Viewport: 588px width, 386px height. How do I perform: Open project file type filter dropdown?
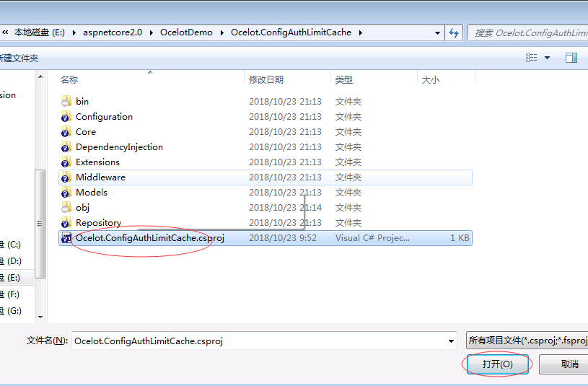pos(527,341)
